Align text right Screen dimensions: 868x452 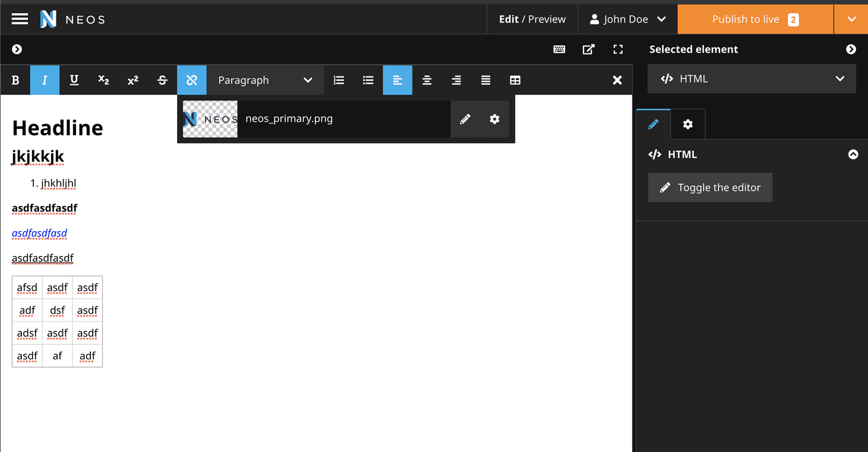[x=456, y=80]
